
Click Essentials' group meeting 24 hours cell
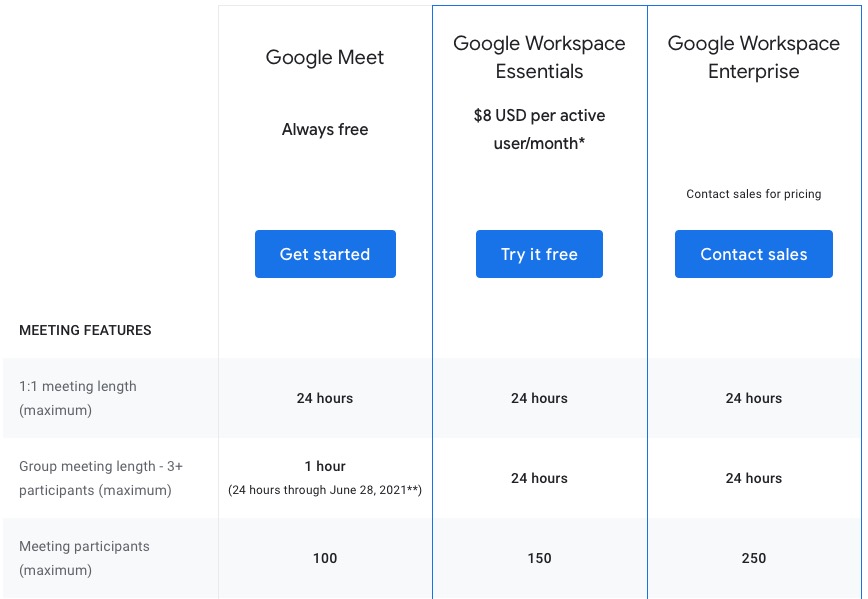click(x=539, y=478)
